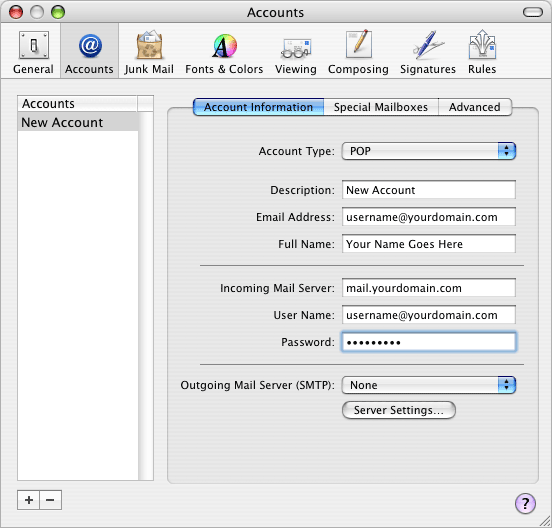
Task: Select the Account Information tab
Action: click(258, 107)
